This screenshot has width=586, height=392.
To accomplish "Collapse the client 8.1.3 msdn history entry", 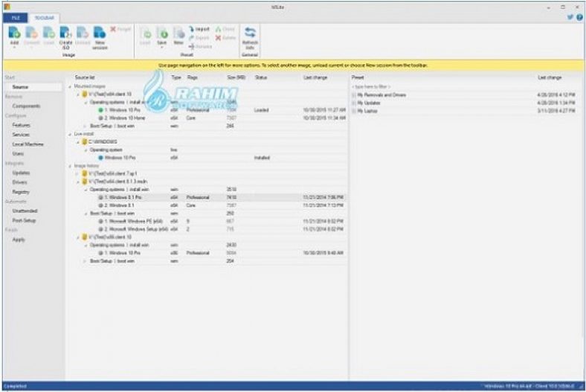I will click(x=78, y=181).
